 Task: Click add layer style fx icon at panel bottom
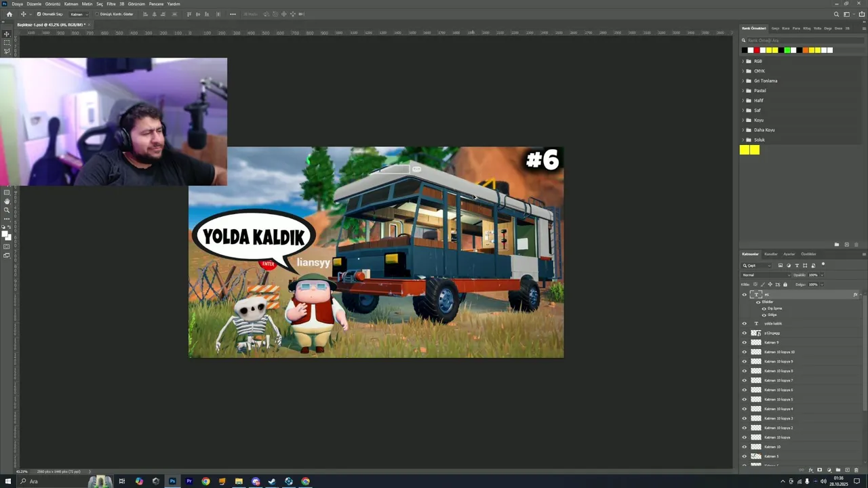pyautogui.click(x=811, y=470)
